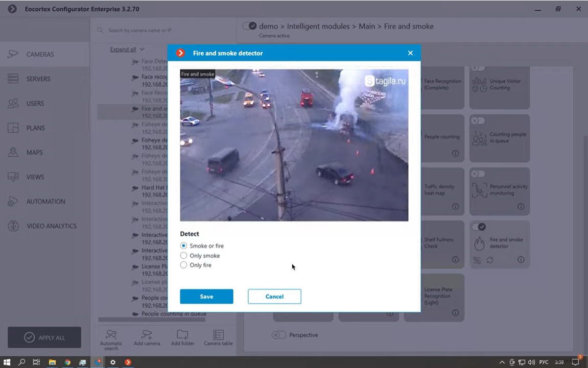Open the Eocortex app icon on taskbar
The image size is (588, 368).
(x=128, y=362)
